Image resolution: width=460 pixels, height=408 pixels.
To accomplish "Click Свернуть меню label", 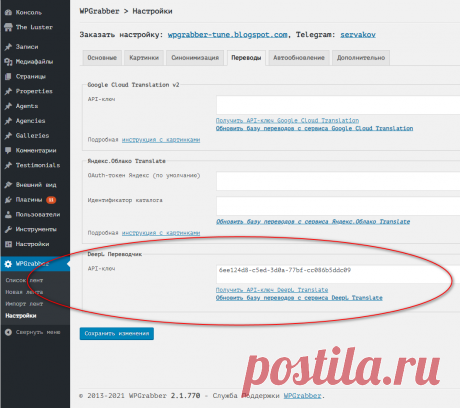I will point(38,332).
